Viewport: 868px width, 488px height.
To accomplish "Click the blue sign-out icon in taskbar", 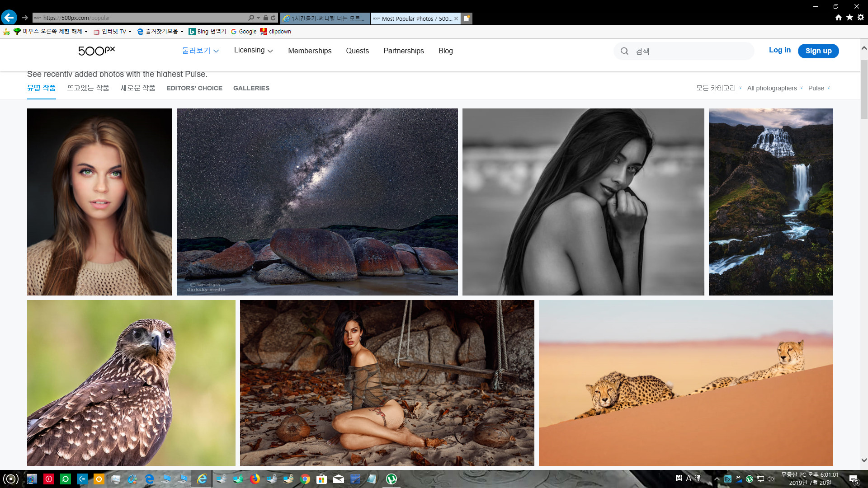I will pyautogui.click(x=82, y=479).
